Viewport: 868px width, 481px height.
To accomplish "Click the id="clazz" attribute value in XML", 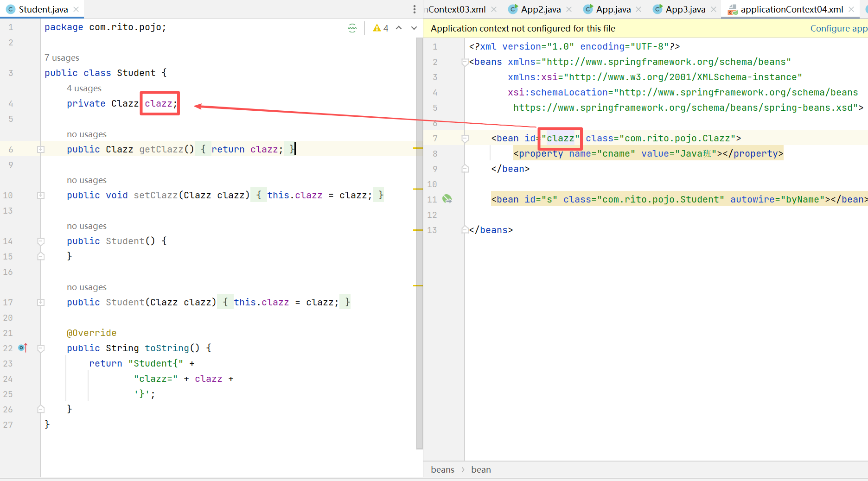I will pyautogui.click(x=560, y=138).
